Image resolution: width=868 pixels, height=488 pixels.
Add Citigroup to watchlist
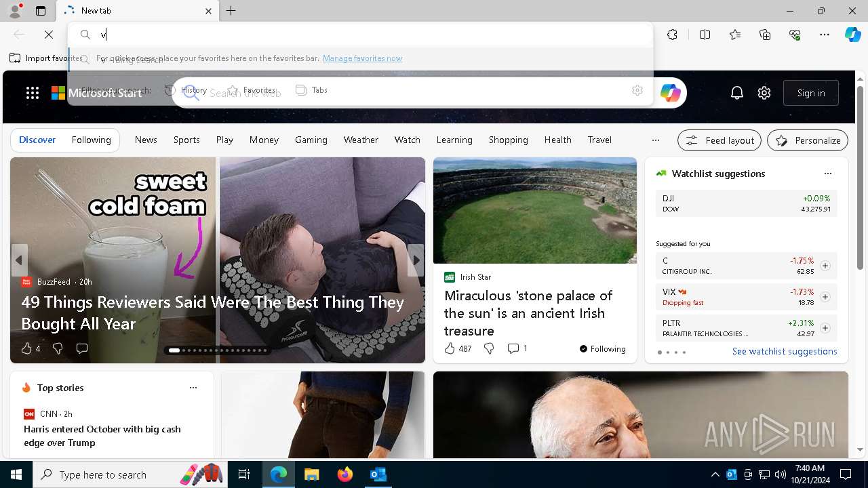(x=825, y=266)
